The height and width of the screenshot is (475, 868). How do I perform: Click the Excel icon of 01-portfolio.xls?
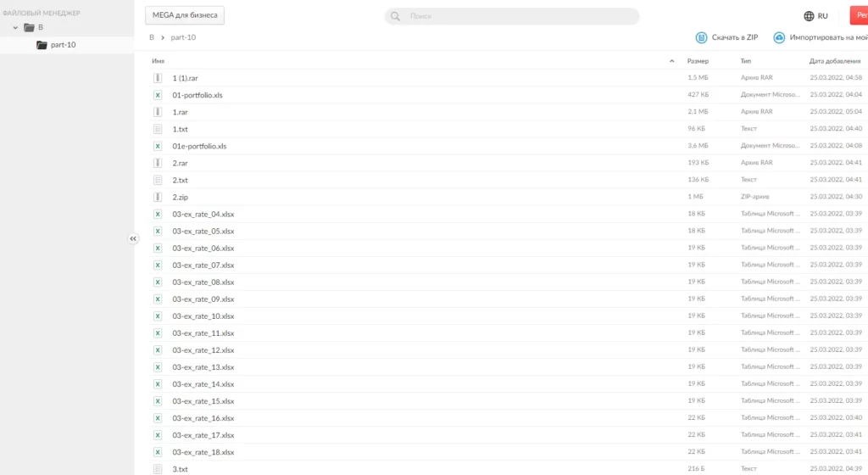pos(158,95)
